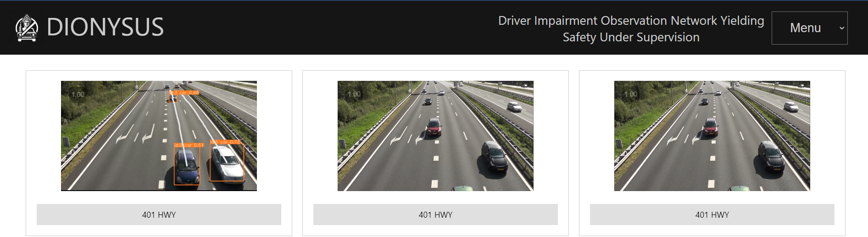Click the 401 HWY button under the third feed

(712, 214)
